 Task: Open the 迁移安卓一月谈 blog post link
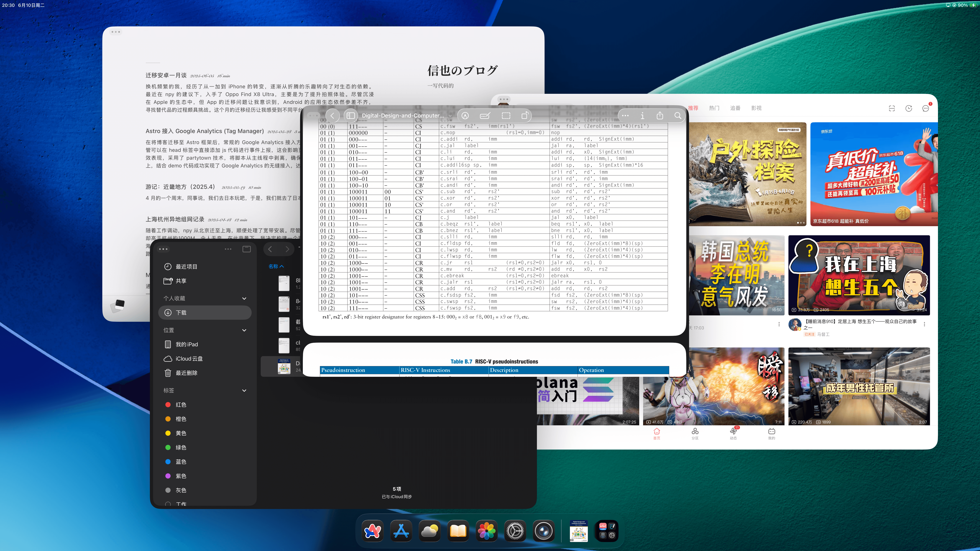click(166, 75)
